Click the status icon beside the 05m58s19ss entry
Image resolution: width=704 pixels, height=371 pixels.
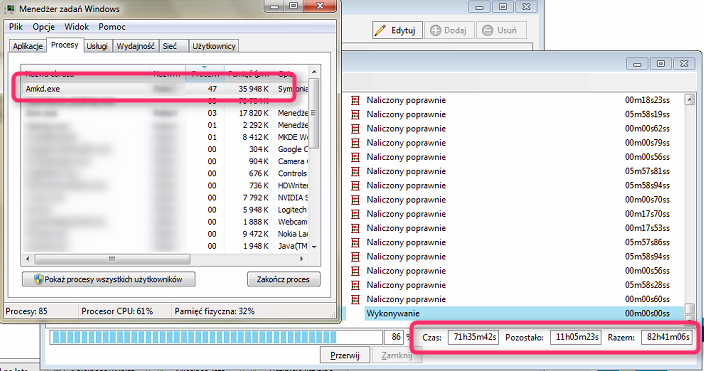point(356,115)
